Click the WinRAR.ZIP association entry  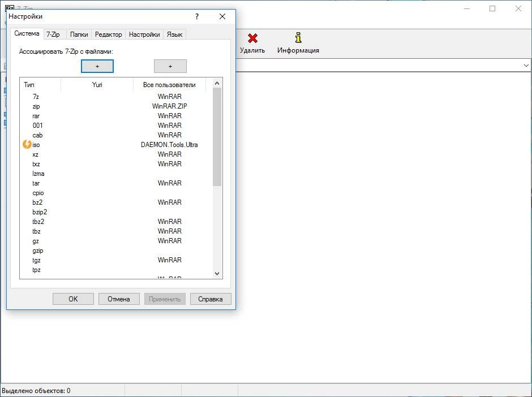pos(169,106)
